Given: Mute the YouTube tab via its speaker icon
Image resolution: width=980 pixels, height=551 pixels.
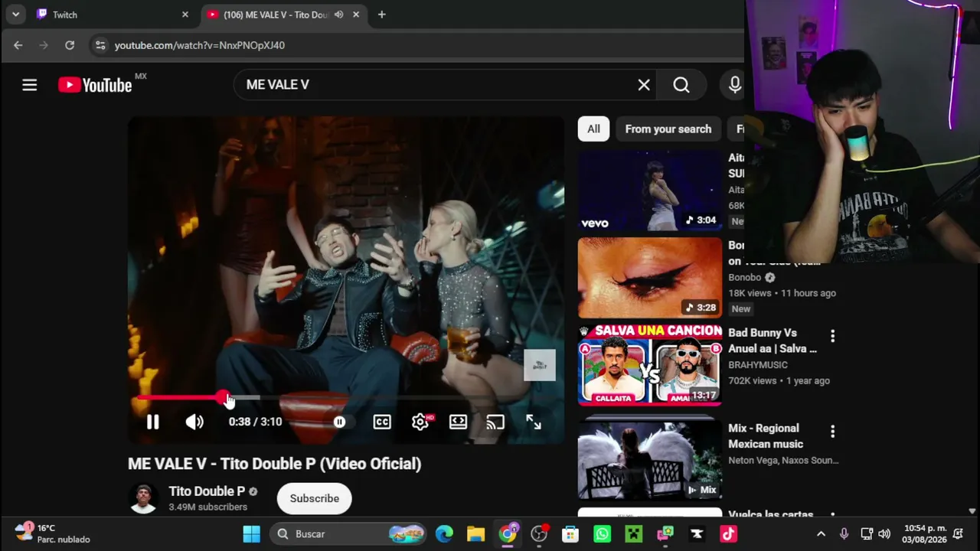Looking at the screenshot, I should coord(338,15).
